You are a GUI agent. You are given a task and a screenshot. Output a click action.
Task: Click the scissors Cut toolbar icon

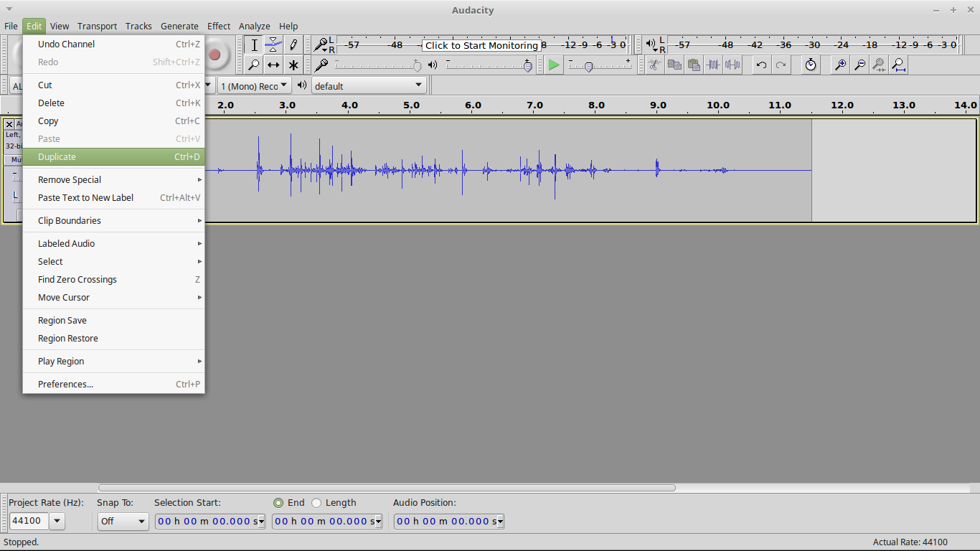click(x=655, y=65)
